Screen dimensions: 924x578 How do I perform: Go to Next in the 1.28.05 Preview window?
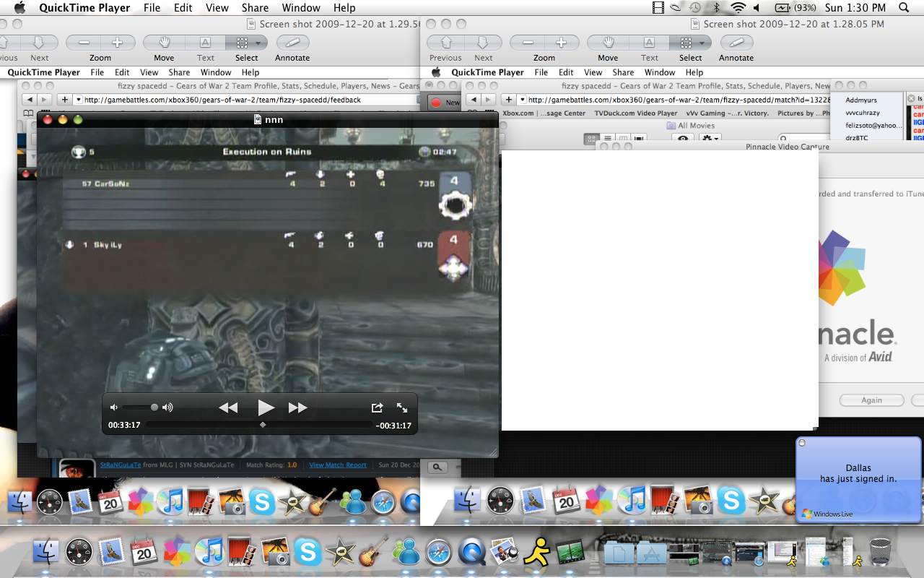click(x=483, y=43)
